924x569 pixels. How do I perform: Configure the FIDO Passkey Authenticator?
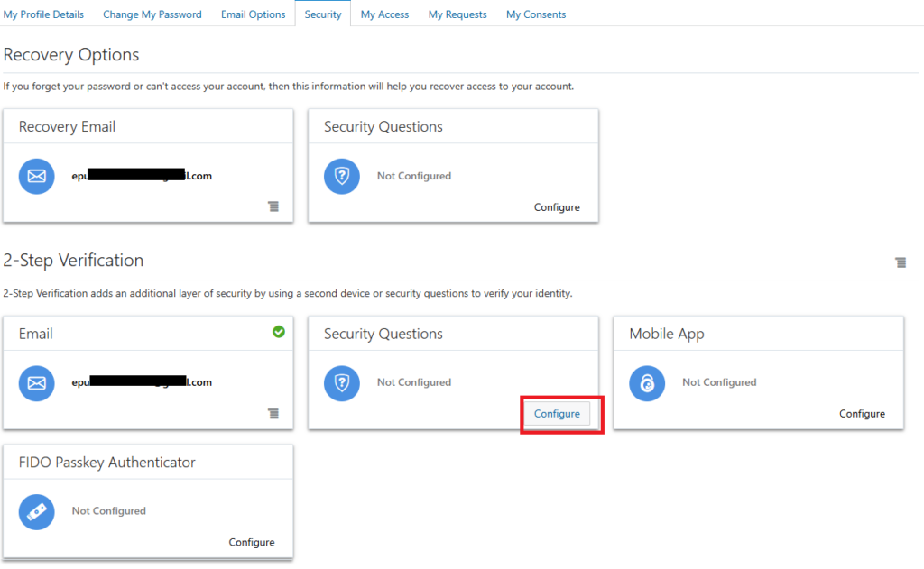(252, 542)
